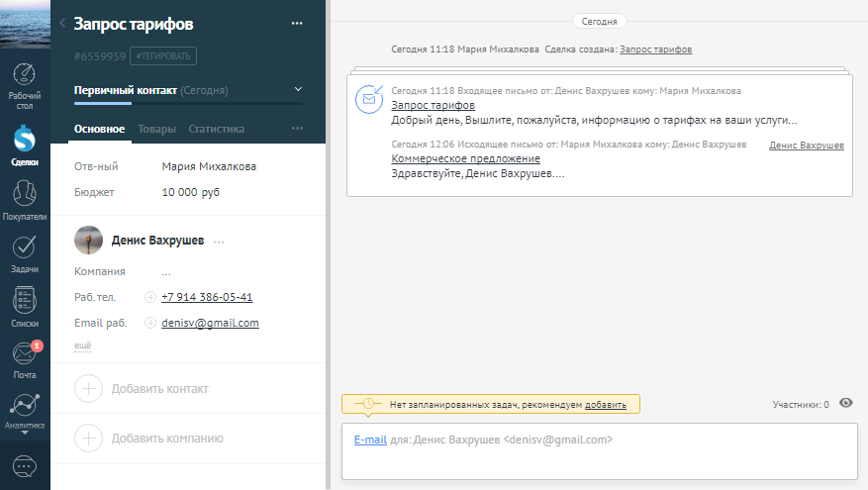Open Списки section icon
Viewport: 868px width, 490px height.
[x=25, y=307]
